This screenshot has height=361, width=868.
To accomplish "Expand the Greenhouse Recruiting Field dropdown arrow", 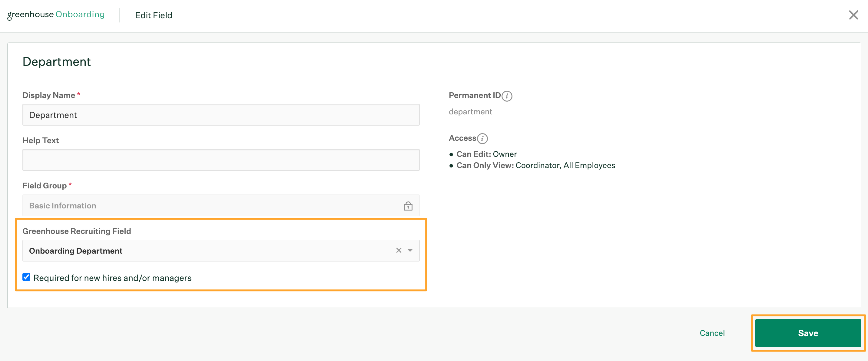I will coord(410,250).
